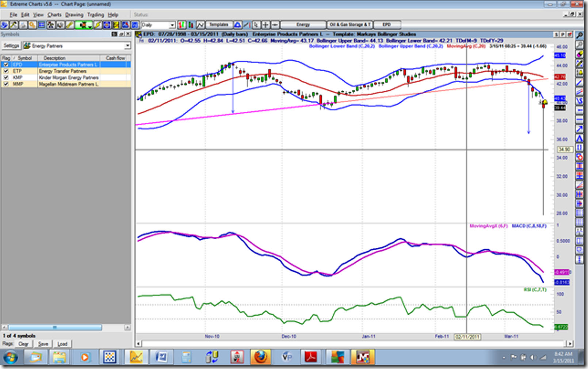Click the P button in the chart header
This screenshot has width=588, height=369.
[x=562, y=34]
